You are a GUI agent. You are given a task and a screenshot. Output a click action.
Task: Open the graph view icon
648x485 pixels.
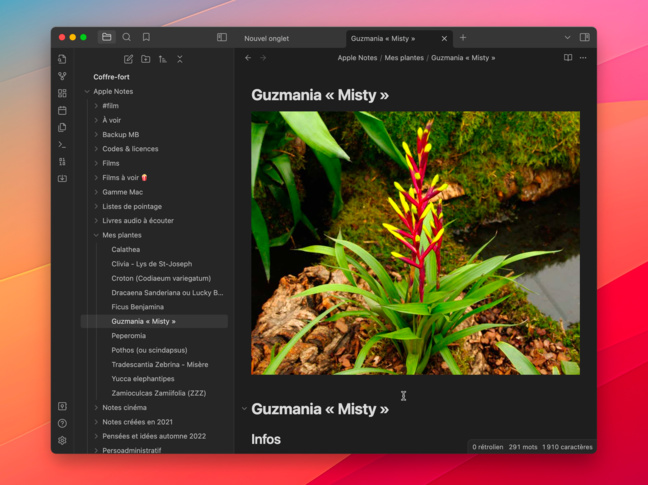pyautogui.click(x=62, y=76)
